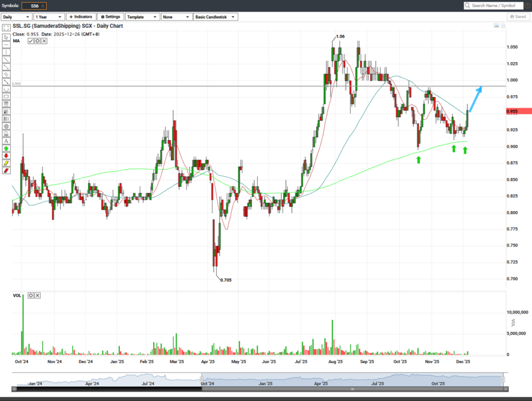The height and width of the screenshot is (401, 532).
Task: Click the Search Name / Symbol field
Action: click(x=495, y=5)
